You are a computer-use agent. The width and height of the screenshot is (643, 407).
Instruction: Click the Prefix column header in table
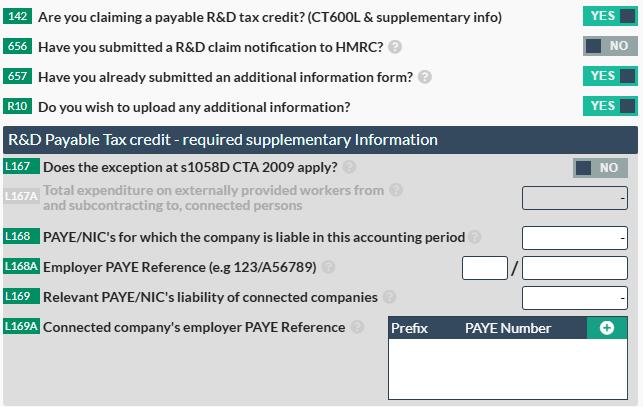(409, 328)
